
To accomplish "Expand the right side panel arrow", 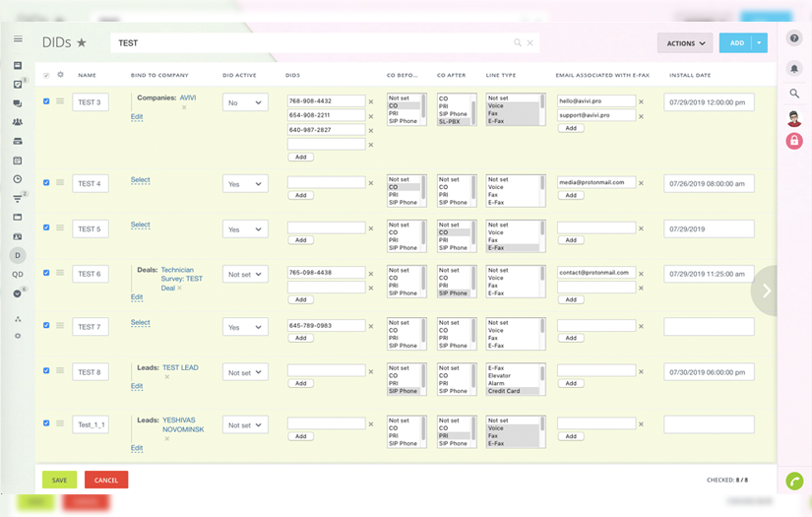I will tap(766, 291).
